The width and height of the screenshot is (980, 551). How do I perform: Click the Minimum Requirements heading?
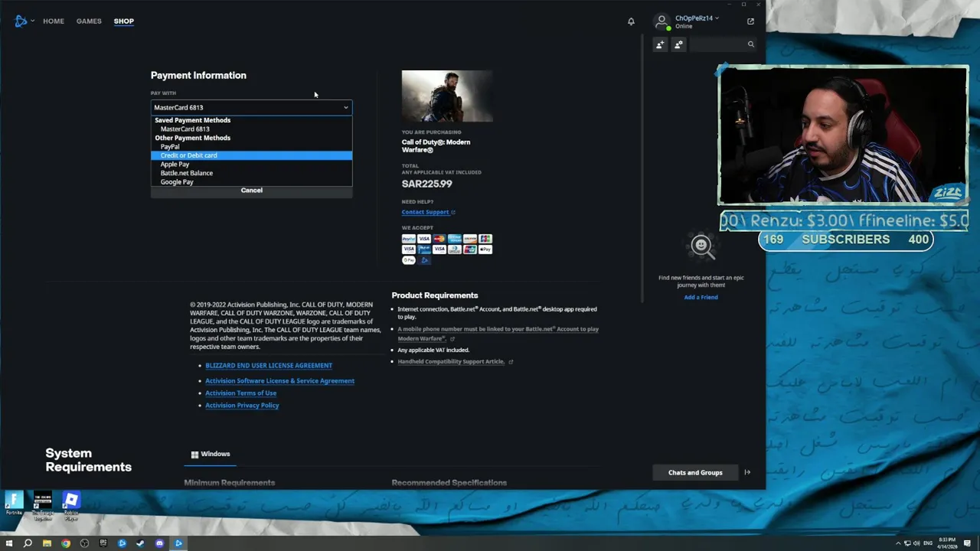229,483
